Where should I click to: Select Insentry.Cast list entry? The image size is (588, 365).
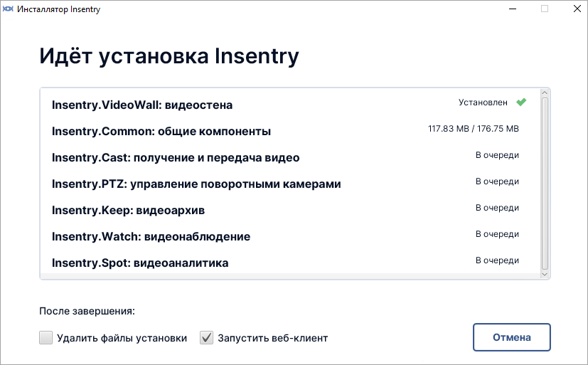coord(290,157)
